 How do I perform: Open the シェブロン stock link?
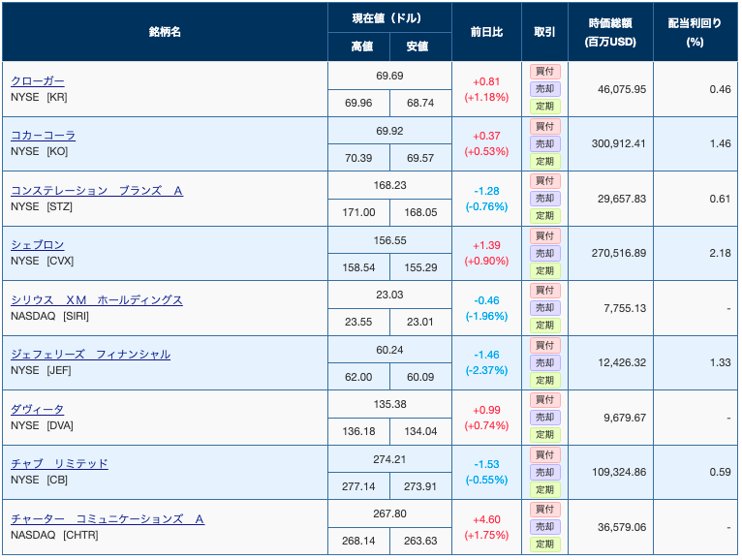[38, 245]
